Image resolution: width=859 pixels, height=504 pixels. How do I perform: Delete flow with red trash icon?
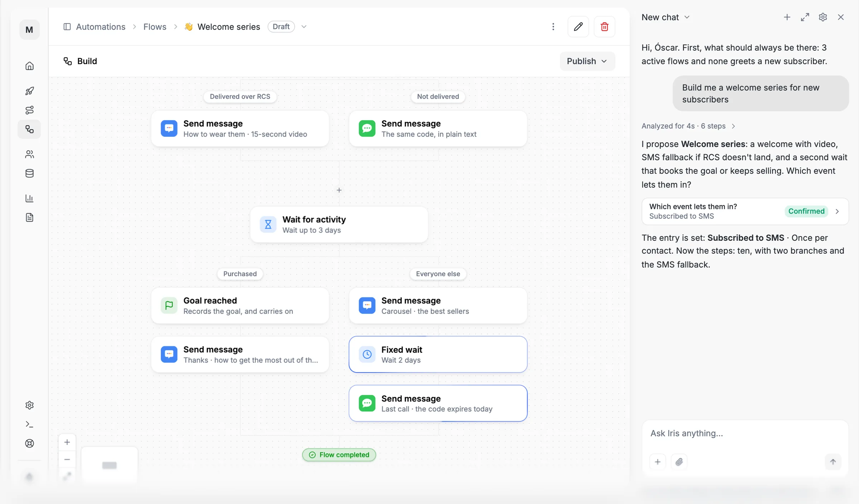tap(605, 26)
